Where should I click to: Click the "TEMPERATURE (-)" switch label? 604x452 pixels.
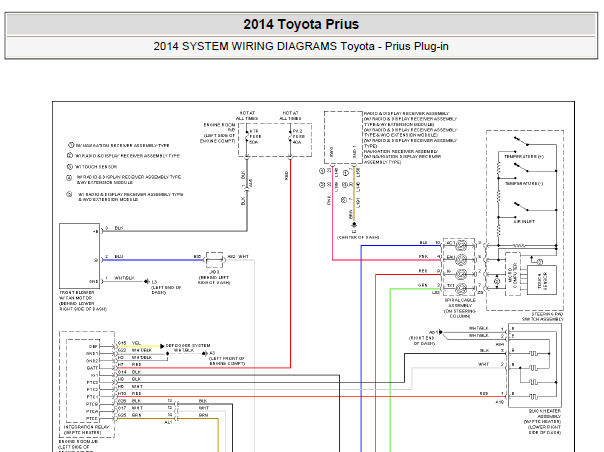[x=524, y=183]
